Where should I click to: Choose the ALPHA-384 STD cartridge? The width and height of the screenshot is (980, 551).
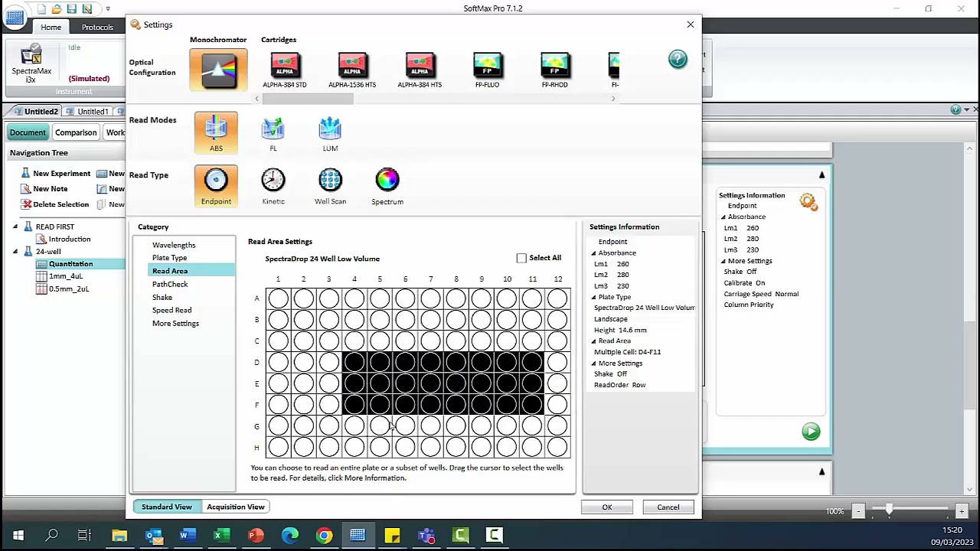click(x=285, y=70)
